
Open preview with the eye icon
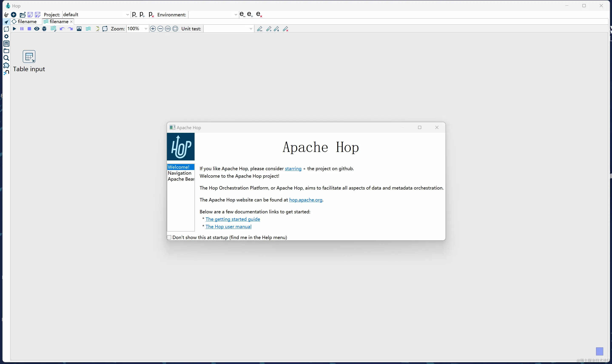tap(37, 29)
